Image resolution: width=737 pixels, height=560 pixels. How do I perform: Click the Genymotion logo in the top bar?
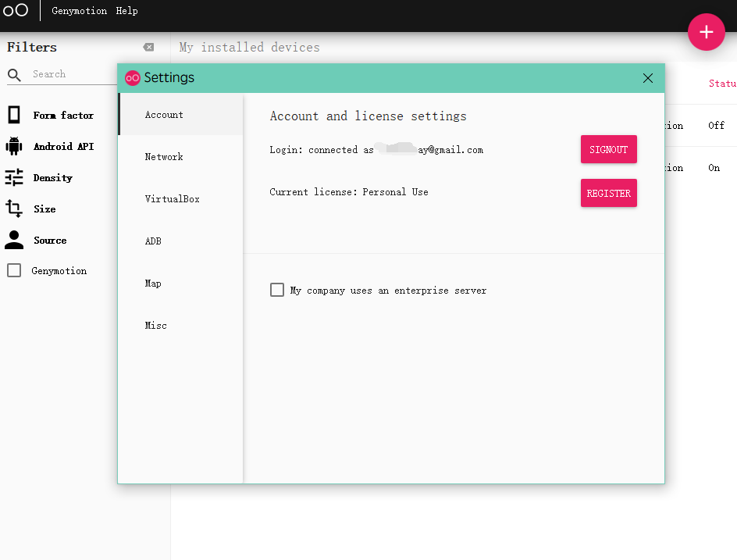(x=16, y=10)
